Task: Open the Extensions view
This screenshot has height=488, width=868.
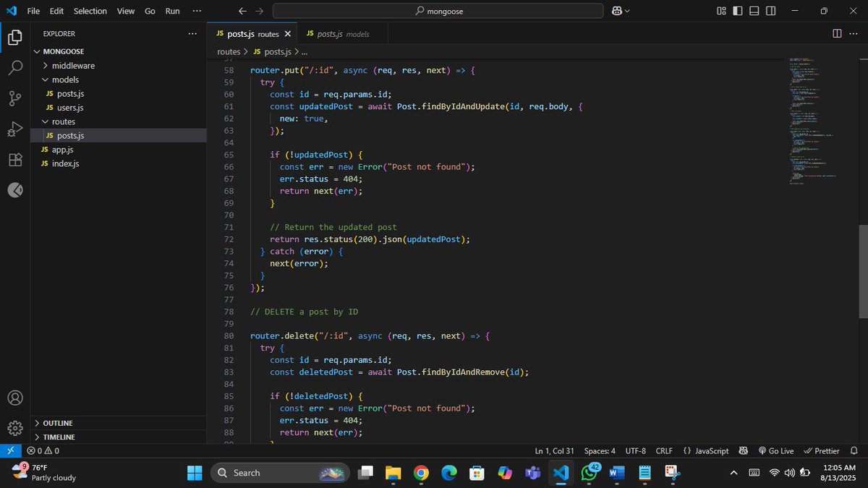Action: 15,160
